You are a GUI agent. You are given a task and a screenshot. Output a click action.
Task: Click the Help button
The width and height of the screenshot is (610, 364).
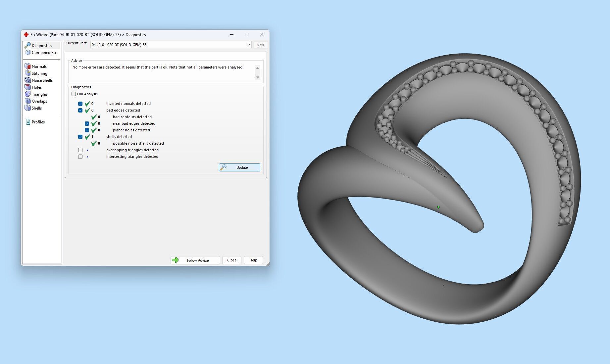click(253, 260)
